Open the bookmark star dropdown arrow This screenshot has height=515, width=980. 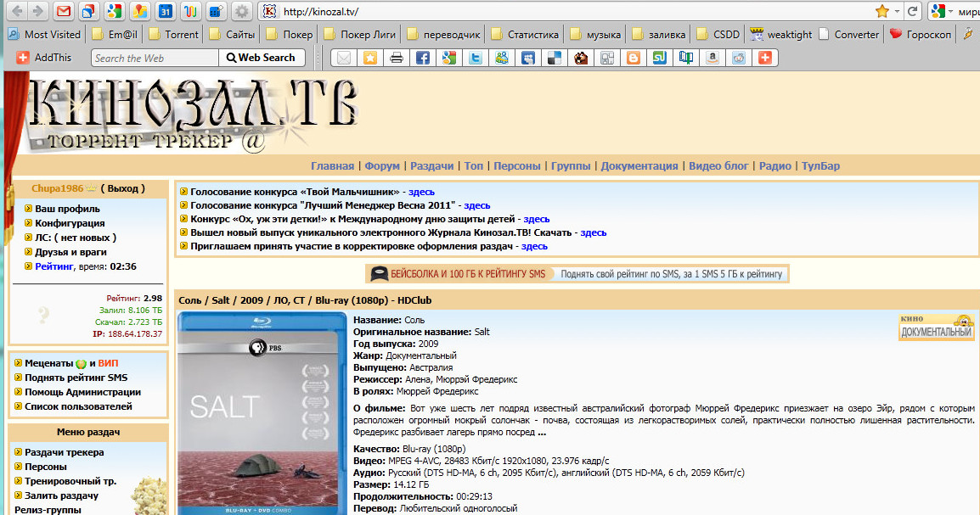point(896,11)
